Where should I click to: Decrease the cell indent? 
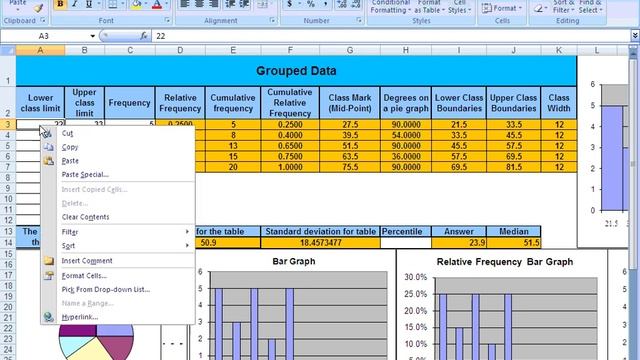pyautogui.click(x=230, y=4)
